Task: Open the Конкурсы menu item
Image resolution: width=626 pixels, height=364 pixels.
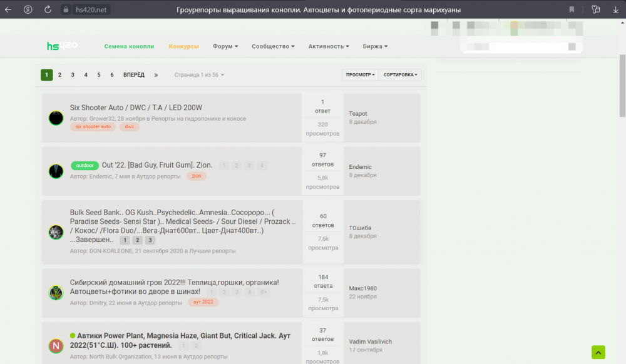Action: (x=184, y=46)
